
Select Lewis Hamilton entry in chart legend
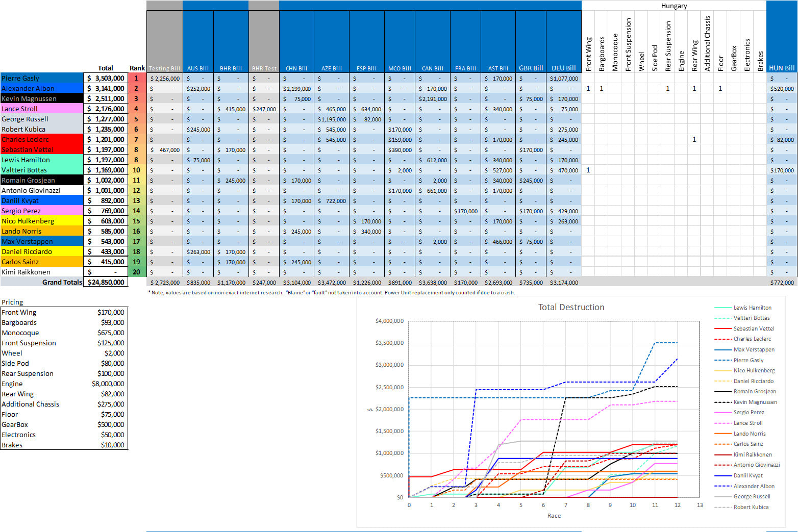752,308
